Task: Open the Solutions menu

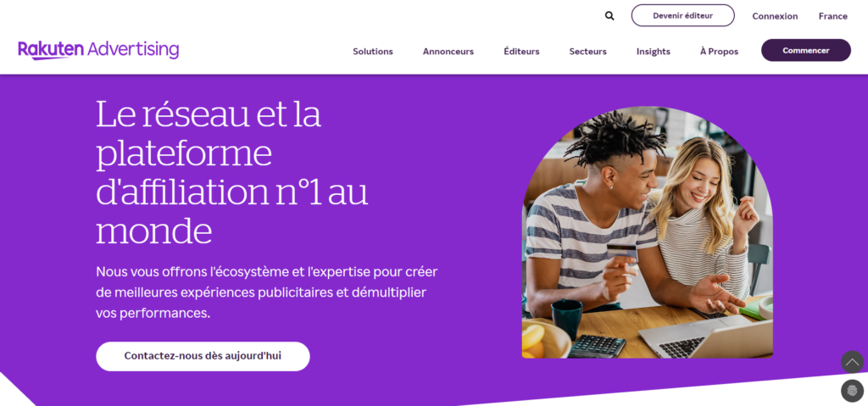Action: pyautogui.click(x=373, y=52)
